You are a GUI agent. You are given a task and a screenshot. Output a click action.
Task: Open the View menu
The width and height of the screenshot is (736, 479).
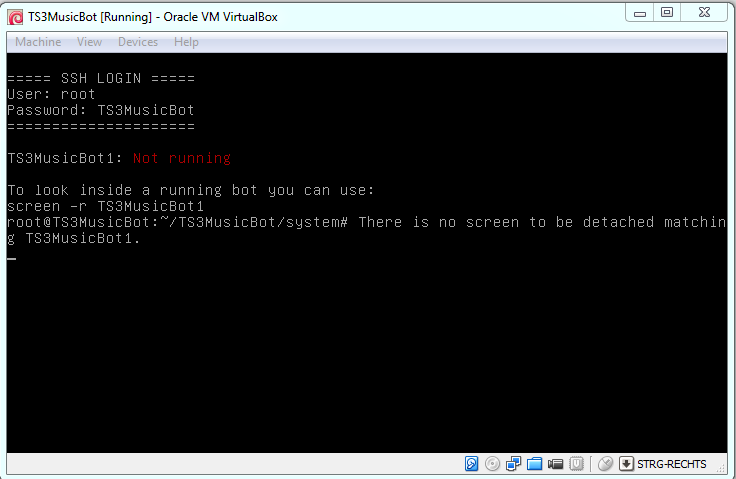[x=89, y=42]
